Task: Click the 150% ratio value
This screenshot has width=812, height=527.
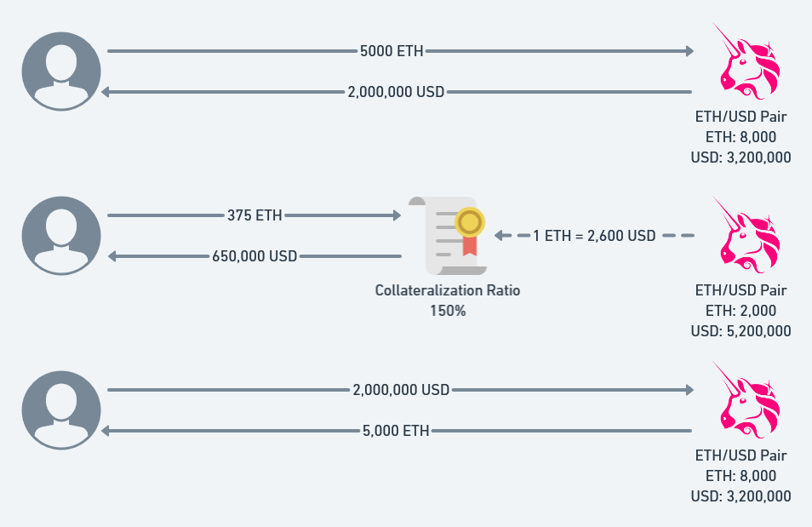Action: click(448, 311)
